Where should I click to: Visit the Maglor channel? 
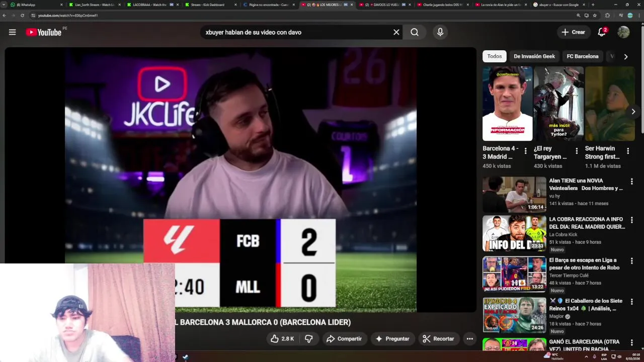pyautogui.click(x=556, y=317)
